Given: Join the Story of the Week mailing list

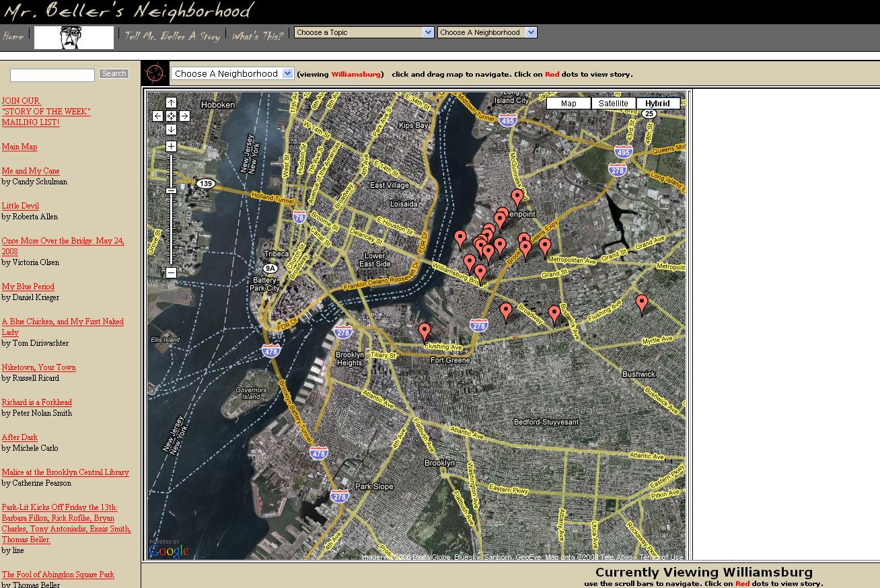Looking at the screenshot, I should tap(46, 112).
